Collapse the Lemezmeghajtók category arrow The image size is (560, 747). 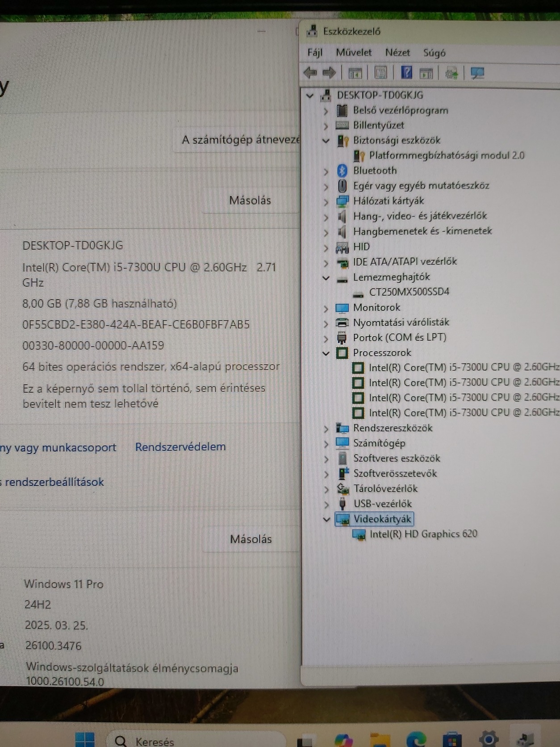(326, 277)
